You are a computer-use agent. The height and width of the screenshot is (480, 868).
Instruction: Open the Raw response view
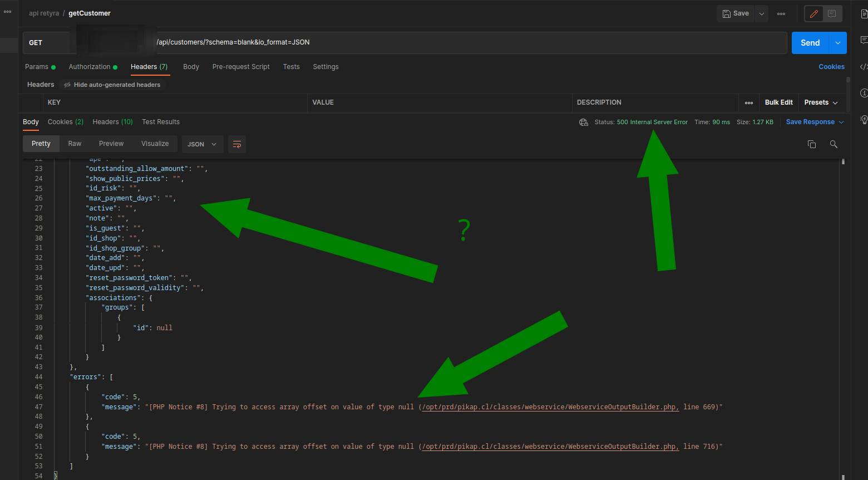tap(75, 143)
